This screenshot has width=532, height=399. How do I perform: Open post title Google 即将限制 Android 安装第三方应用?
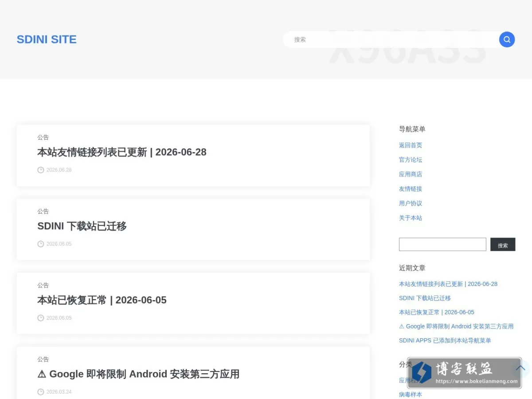(x=138, y=374)
